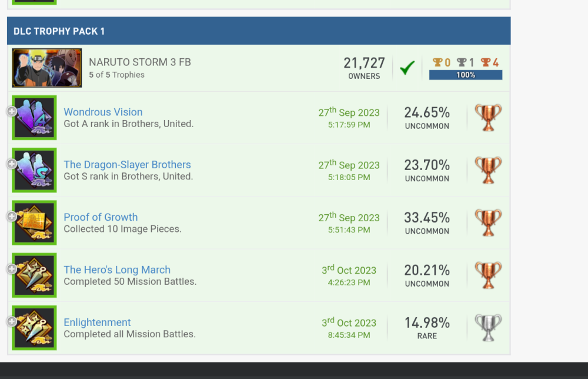Click the green completion checkmark
The image size is (588, 379).
click(x=407, y=67)
